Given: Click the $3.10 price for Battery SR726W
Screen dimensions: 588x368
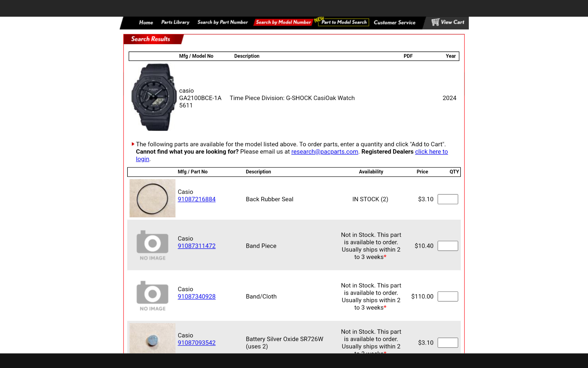Looking at the screenshot, I should tap(425, 343).
